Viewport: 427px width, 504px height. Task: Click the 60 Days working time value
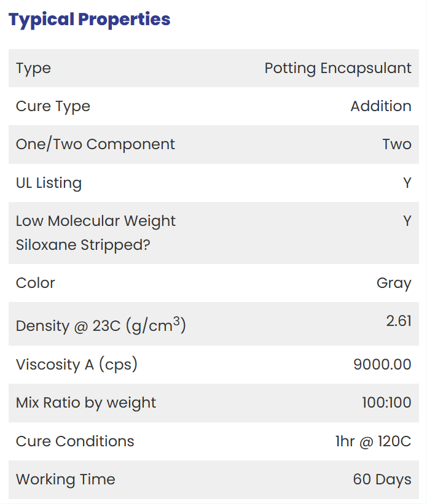(382, 479)
